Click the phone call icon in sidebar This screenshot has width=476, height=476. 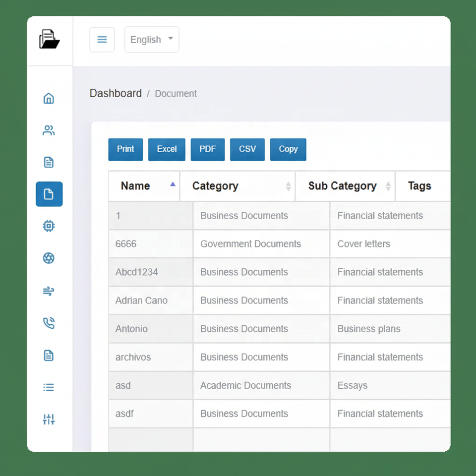click(49, 323)
